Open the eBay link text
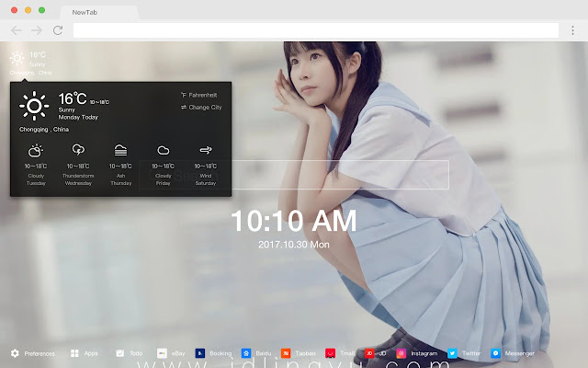Screen dimensions: 588x368 [x=178, y=353]
